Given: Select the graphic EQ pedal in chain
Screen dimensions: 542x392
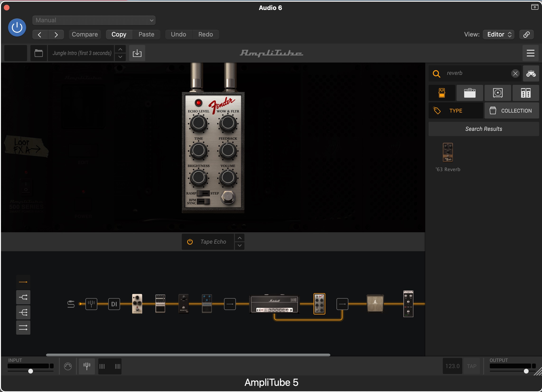Looking at the screenshot, I should tap(160, 304).
